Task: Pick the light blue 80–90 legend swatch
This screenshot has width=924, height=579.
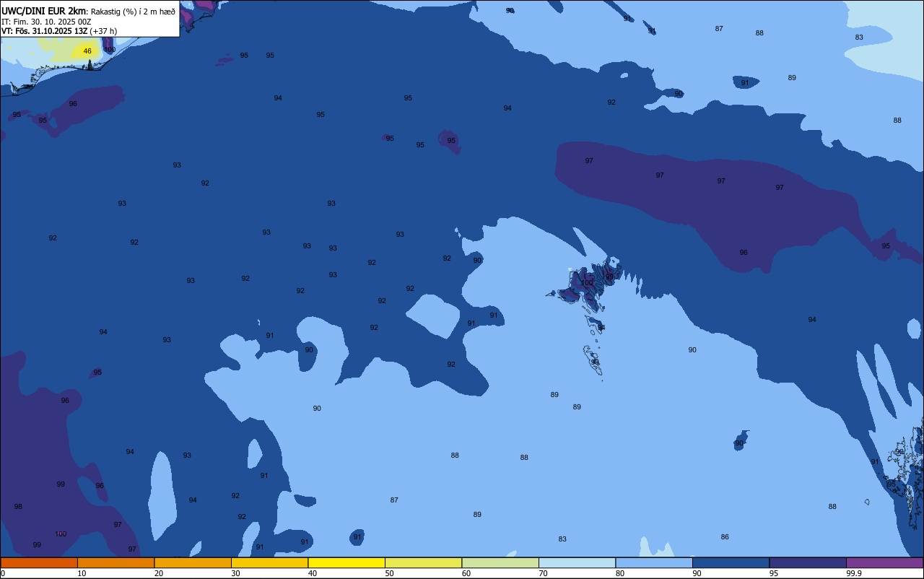Action: (654, 563)
